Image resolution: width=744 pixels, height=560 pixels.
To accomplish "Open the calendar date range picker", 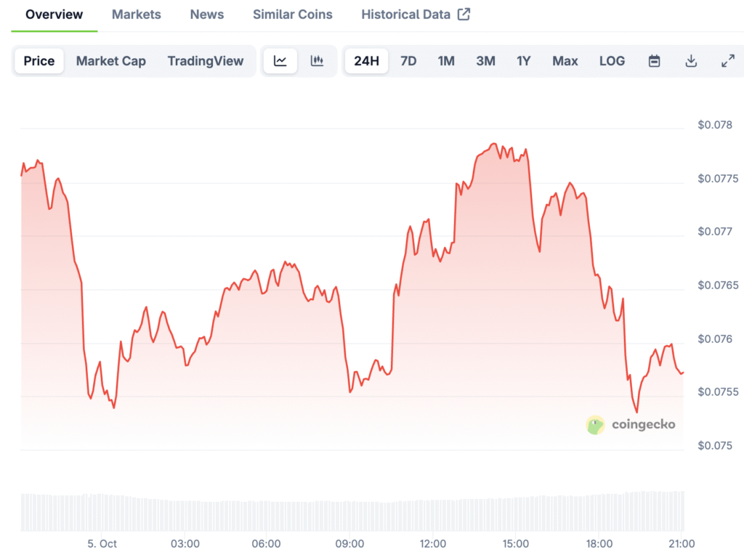I will click(654, 61).
